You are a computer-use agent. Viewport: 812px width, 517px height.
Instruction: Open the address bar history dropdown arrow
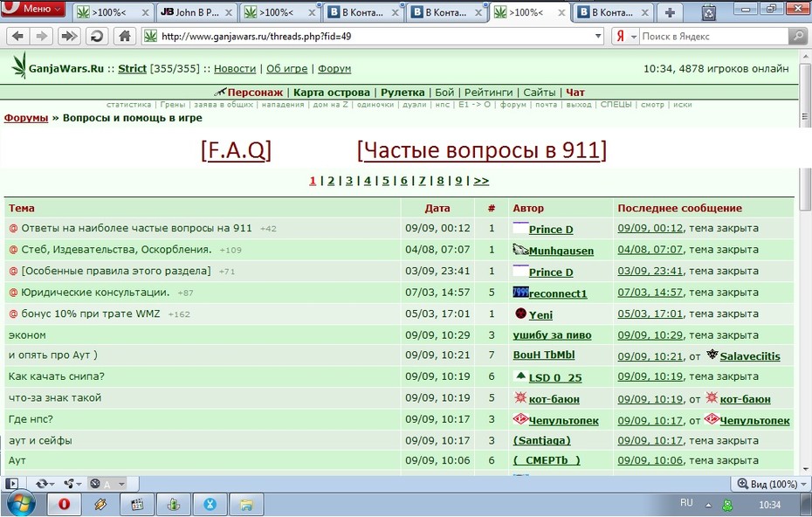coord(598,37)
